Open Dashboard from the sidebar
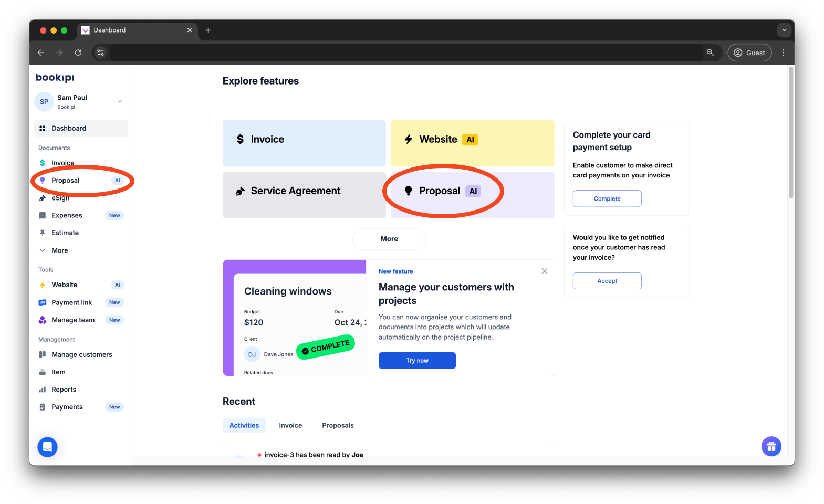Image resolution: width=824 pixels, height=504 pixels. [81, 129]
